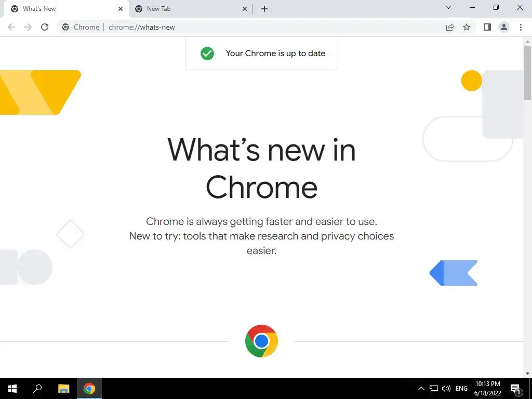The image size is (532, 399).
Task: Go back with the back arrow
Action: 11,27
